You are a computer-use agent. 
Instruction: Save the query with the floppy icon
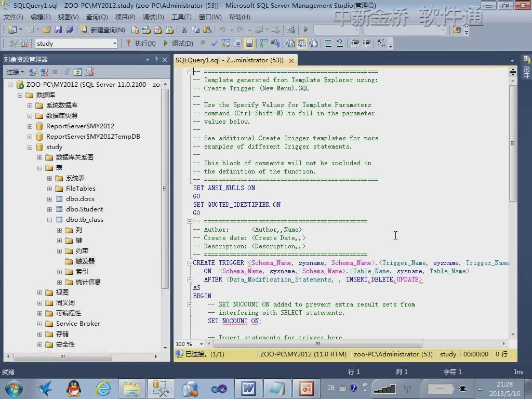click(x=58, y=30)
